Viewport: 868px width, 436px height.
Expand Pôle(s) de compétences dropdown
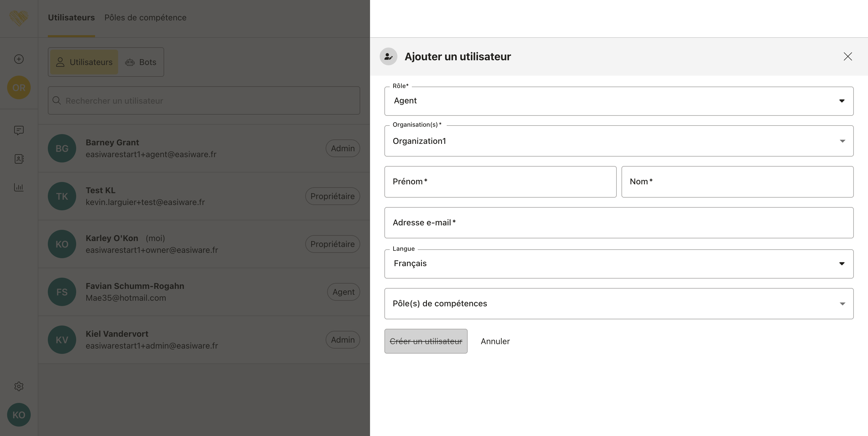[x=619, y=303]
